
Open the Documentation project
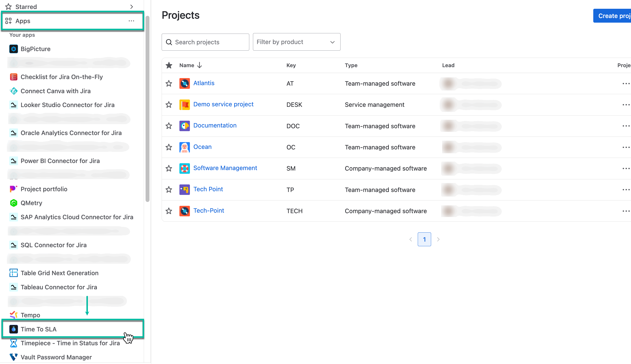[214, 125]
